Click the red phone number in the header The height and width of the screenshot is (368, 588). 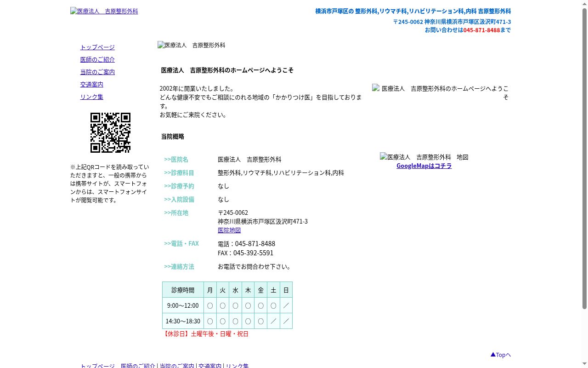pyautogui.click(x=481, y=30)
